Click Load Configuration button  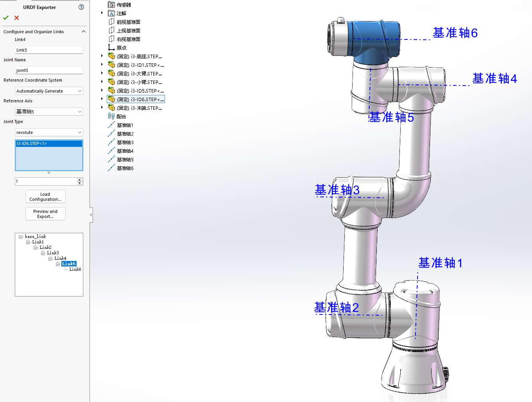[x=45, y=197]
